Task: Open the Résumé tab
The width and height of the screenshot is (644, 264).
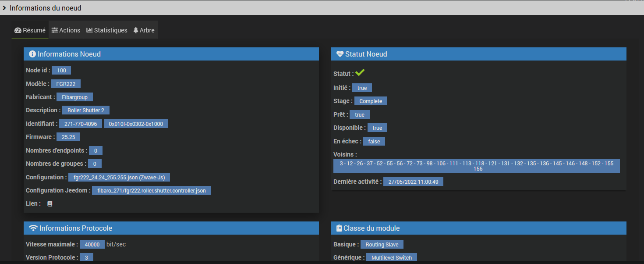Action: 30,30
